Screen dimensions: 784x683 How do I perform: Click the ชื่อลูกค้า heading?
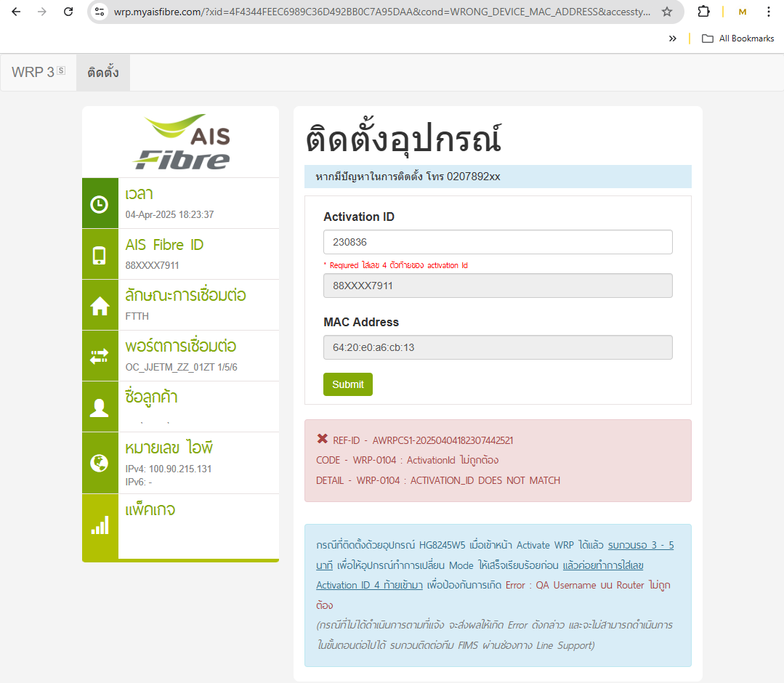tap(151, 397)
